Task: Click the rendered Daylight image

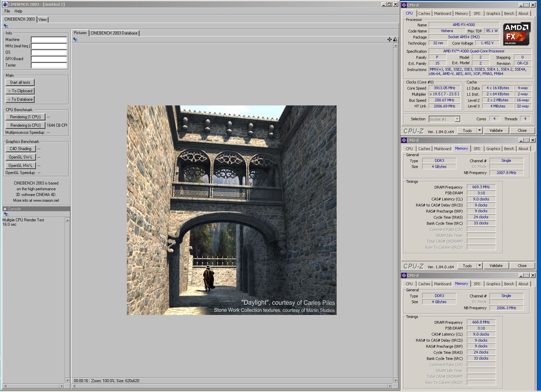Action: (232, 210)
